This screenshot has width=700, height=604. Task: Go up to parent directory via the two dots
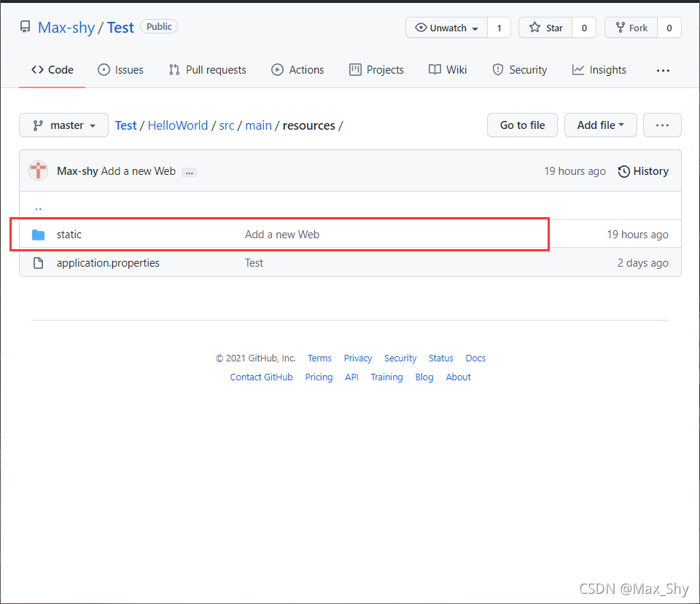(x=39, y=208)
